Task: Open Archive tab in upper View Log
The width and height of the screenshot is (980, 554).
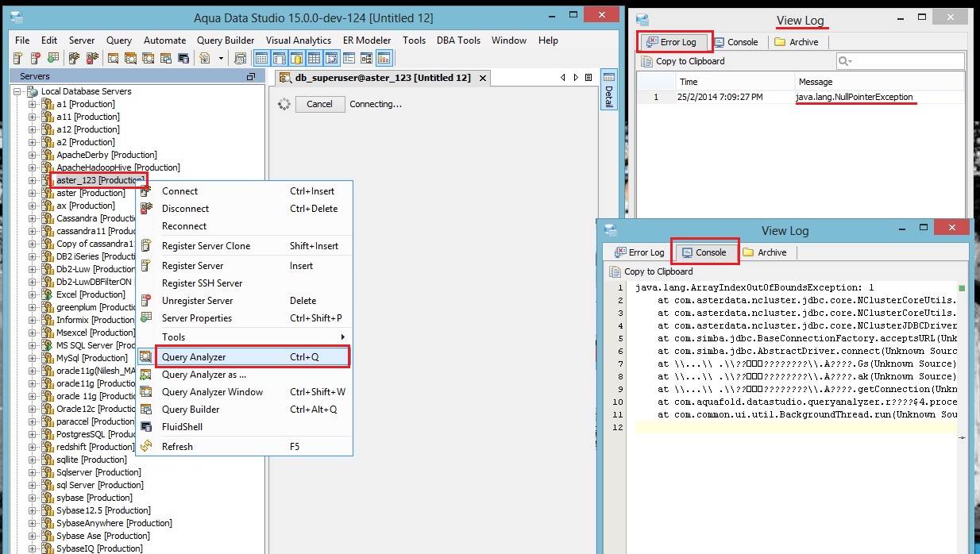Action: [x=797, y=42]
